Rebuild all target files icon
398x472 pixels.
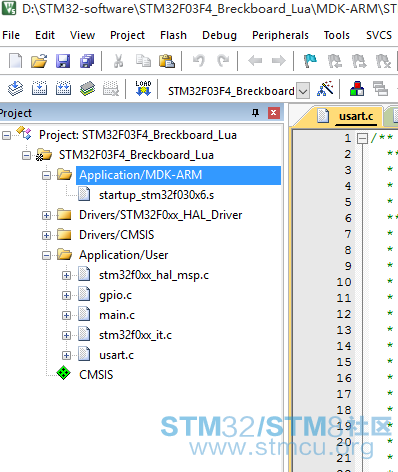pyautogui.click(x=63, y=89)
